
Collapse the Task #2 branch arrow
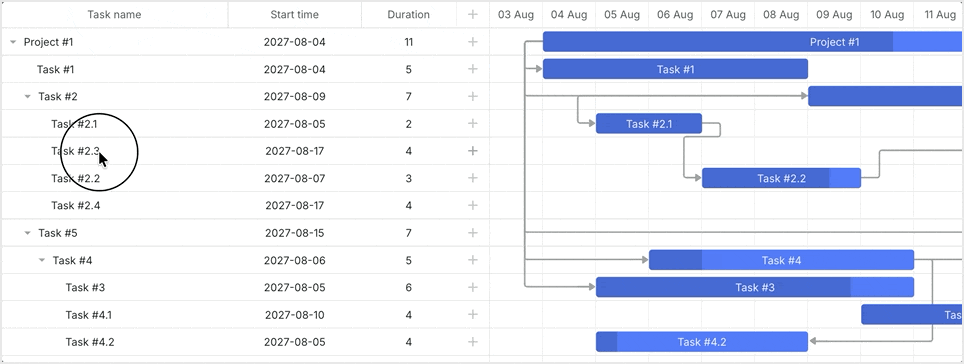tap(27, 97)
